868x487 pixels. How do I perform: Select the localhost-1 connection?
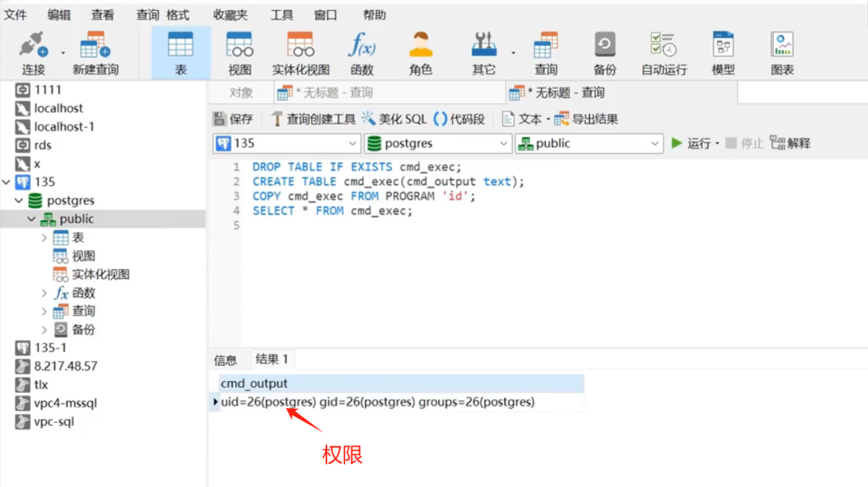(x=64, y=126)
